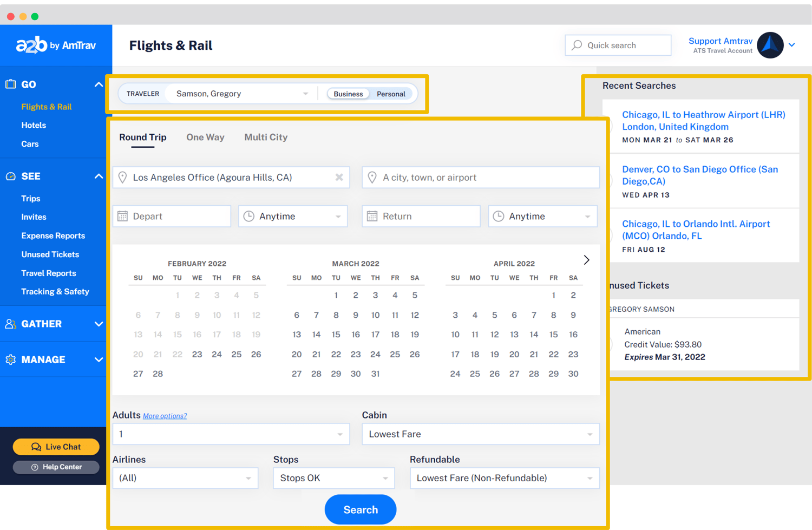Select March 15 in the calendar
Viewport: 812px width, 530px height.
coord(336,335)
